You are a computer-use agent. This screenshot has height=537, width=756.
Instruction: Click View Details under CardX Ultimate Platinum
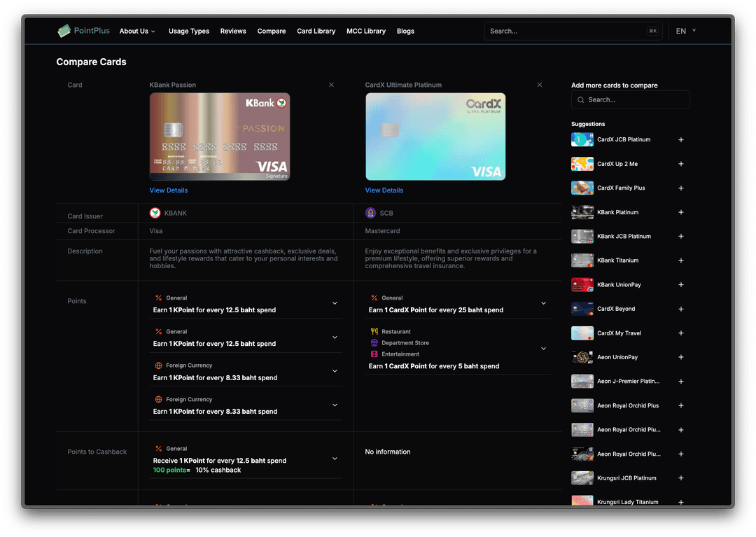(384, 190)
